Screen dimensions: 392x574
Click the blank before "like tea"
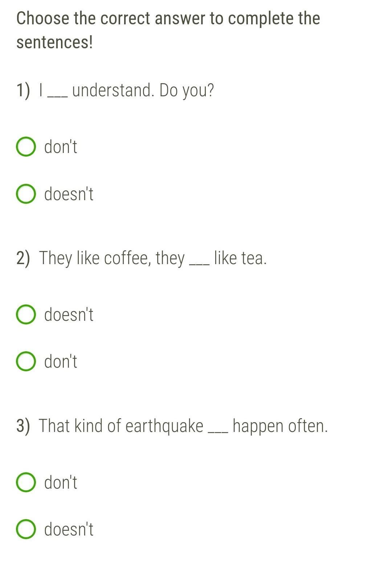pos(200,263)
